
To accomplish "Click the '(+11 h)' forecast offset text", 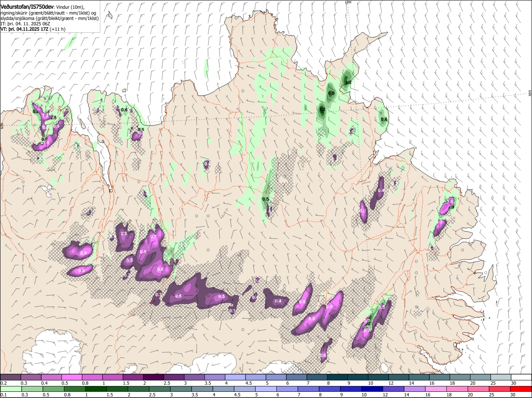I will click(x=57, y=29).
